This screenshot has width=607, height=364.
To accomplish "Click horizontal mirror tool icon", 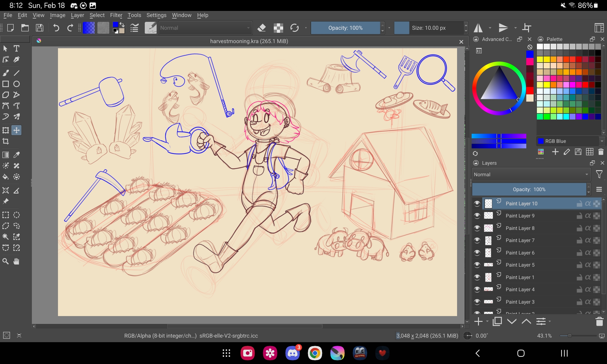I will tap(478, 28).
